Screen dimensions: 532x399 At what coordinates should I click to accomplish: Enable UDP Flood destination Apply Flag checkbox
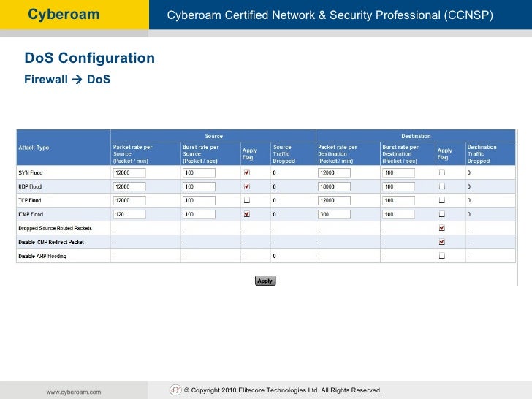(441, 186)
